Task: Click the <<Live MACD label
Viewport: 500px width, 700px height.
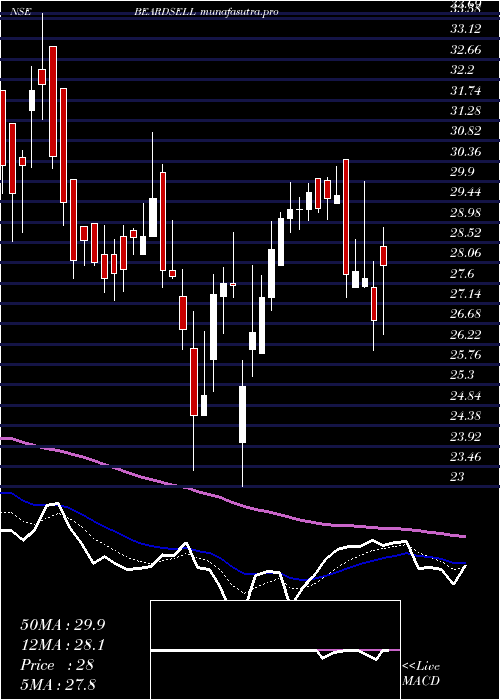Action: 421,674
